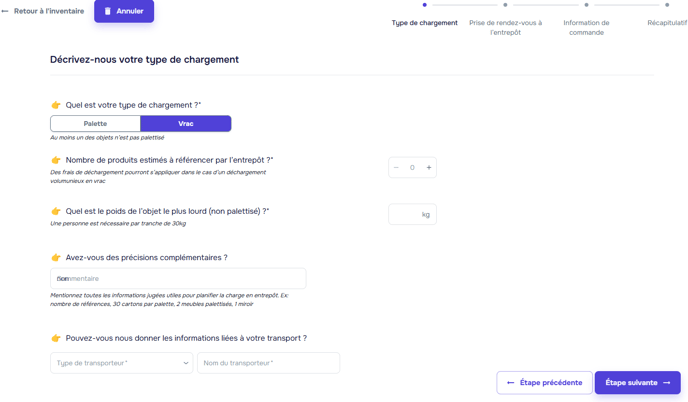Go to Information de commande step

tap(586, 27)
